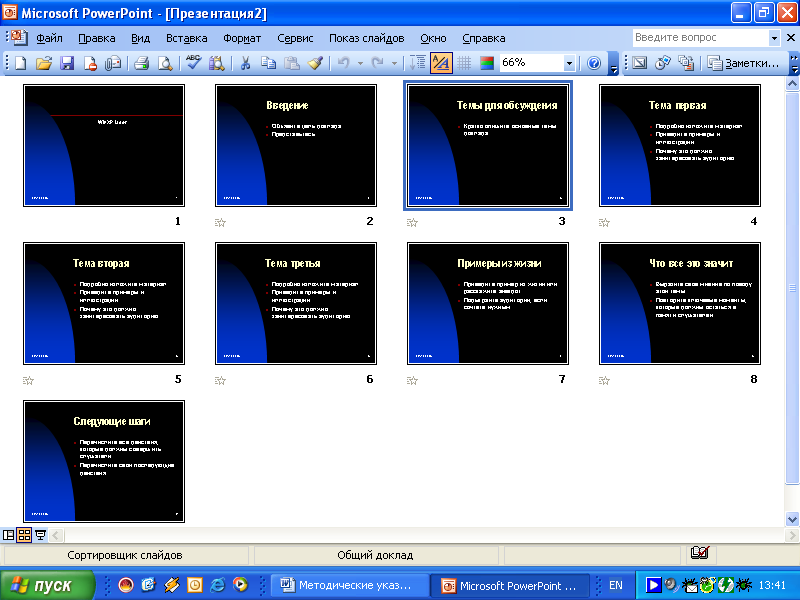800x600 pixels.
Task: Click the Summary Slide icon
Action: 686,63
